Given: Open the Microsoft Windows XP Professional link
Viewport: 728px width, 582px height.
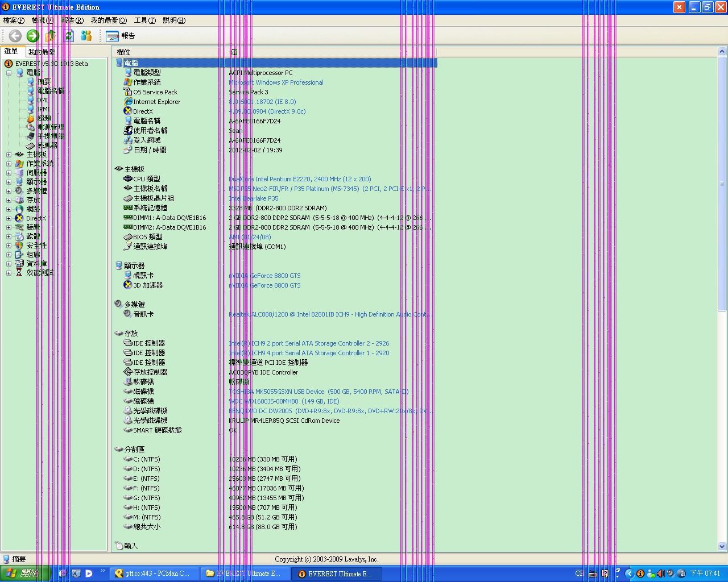Looking at the screenshot, I should pos(276,82).
